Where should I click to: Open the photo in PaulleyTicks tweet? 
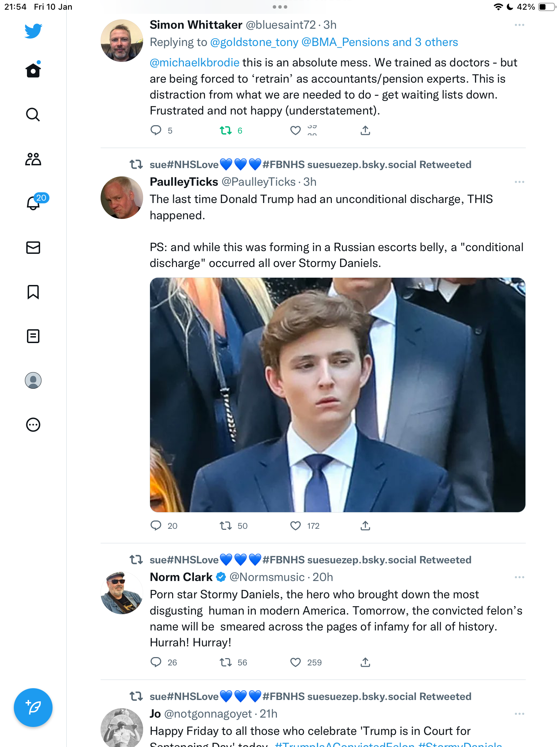pos(338,395)
